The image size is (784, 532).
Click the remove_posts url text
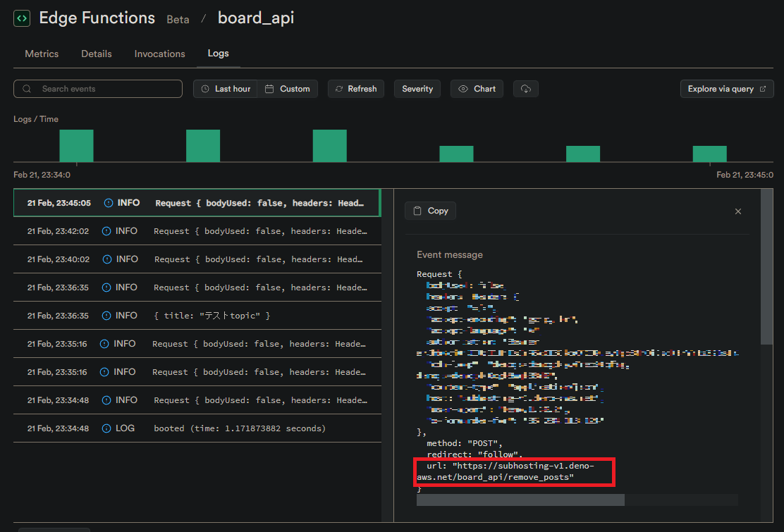tap(506, 471)
